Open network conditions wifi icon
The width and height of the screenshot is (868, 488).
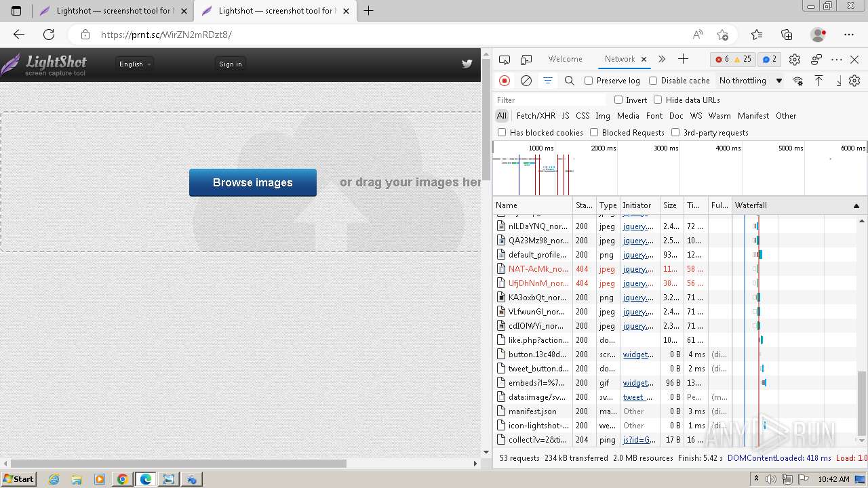pyautogui.click(x=797, y=81)
